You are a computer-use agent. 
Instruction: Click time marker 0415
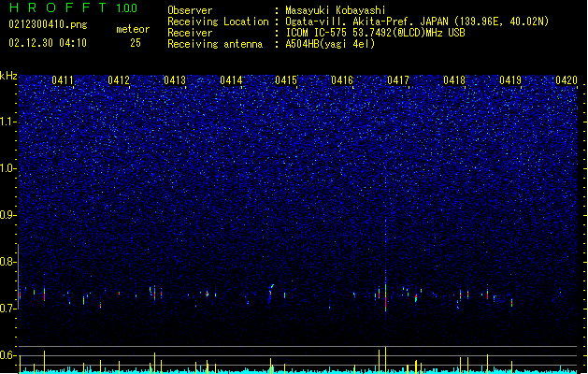[x=286, y=80]
